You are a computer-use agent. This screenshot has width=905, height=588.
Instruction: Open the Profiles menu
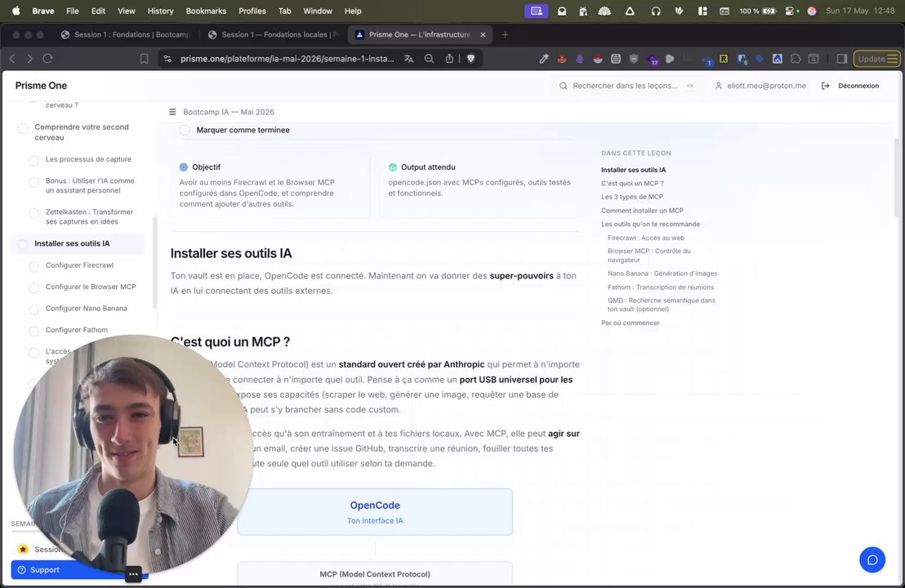click(x=252, y=11)
